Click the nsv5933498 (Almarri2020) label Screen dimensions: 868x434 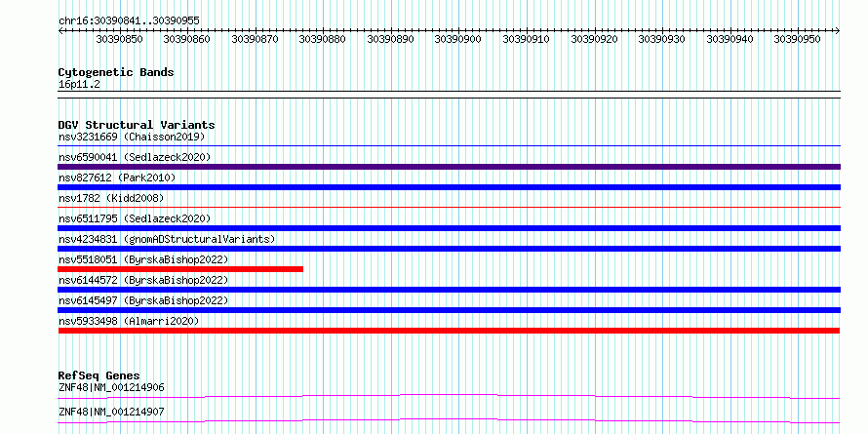coord(129,321)
